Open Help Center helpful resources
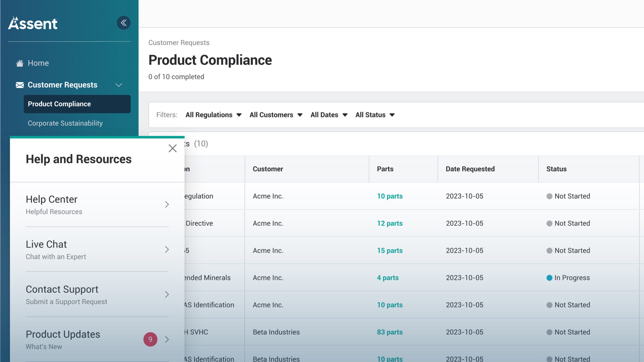Viewport: 644px width, 362px height. point(97,205)
